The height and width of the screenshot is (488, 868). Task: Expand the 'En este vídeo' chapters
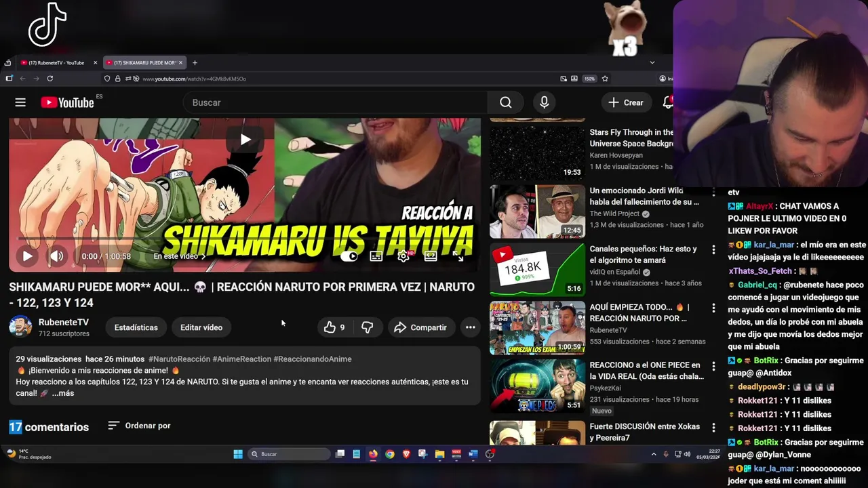179,256
